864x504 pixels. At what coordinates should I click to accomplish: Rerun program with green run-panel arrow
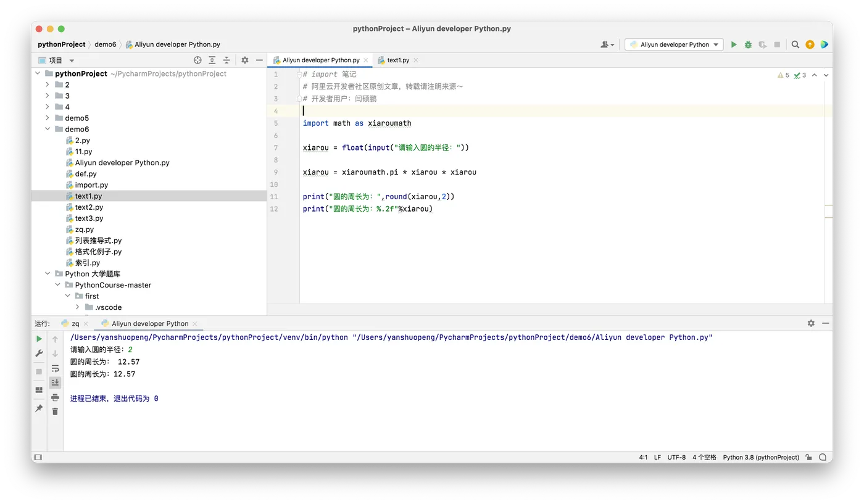39,339
